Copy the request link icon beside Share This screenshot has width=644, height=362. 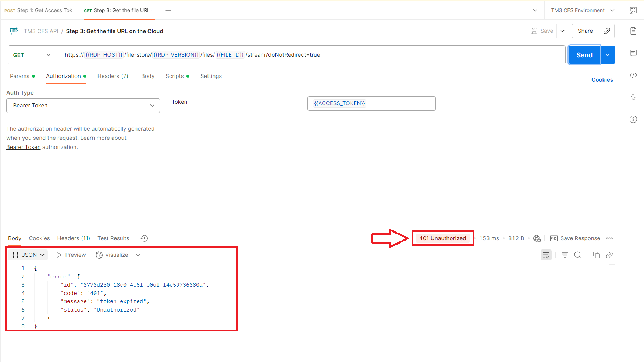point(607,31)
